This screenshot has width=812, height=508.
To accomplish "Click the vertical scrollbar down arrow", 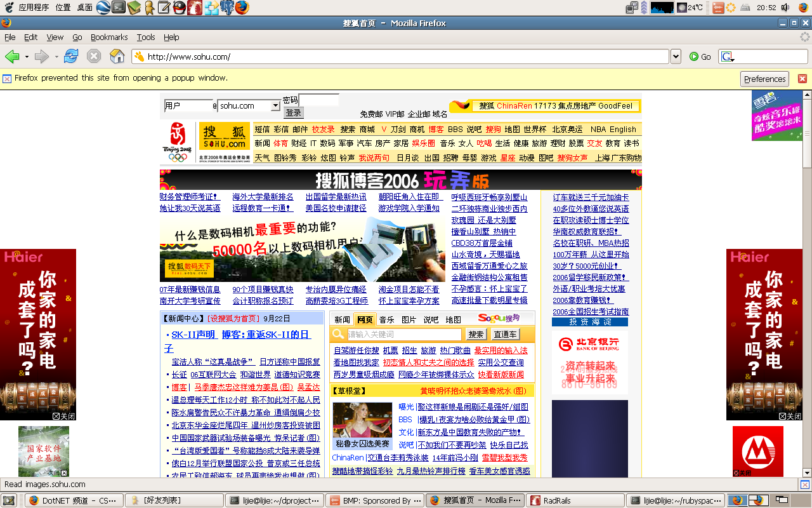I will pyautogui.click(x=806, y=472).
